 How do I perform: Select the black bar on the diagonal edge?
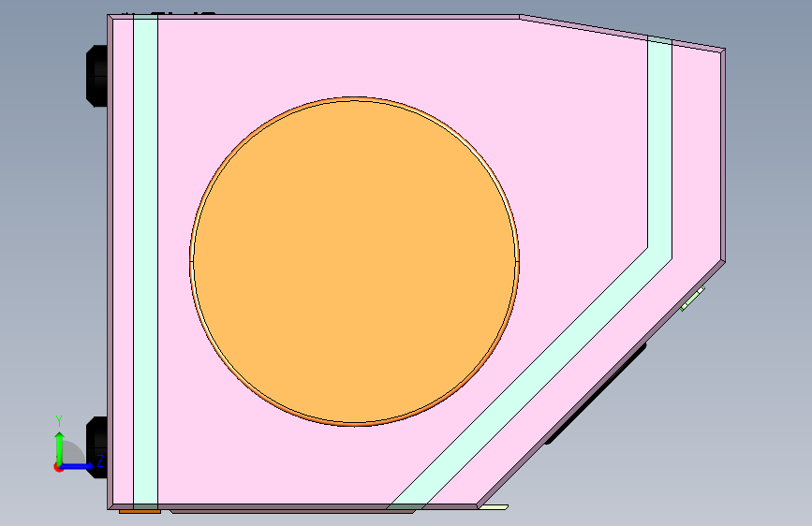596,395
